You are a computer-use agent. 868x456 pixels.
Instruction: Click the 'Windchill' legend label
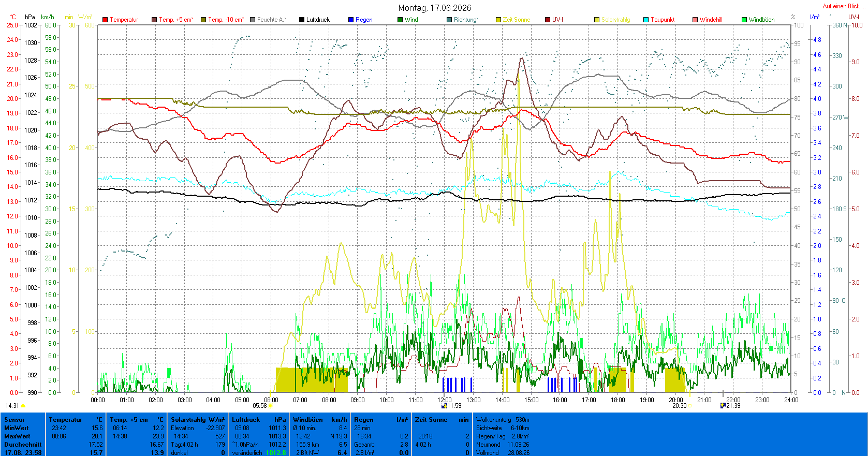point(711,20)
